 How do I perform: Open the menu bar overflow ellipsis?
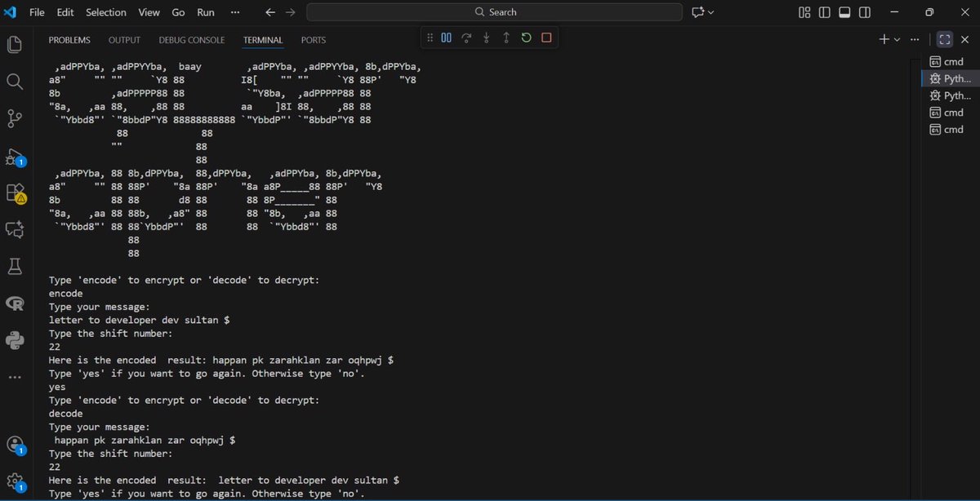click(235, 12)
